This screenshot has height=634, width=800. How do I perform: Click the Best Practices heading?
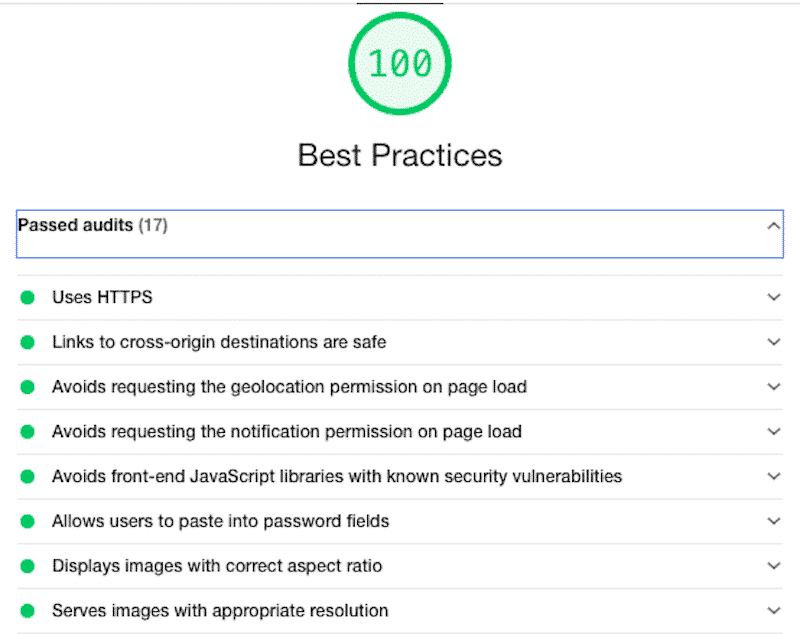399,155
